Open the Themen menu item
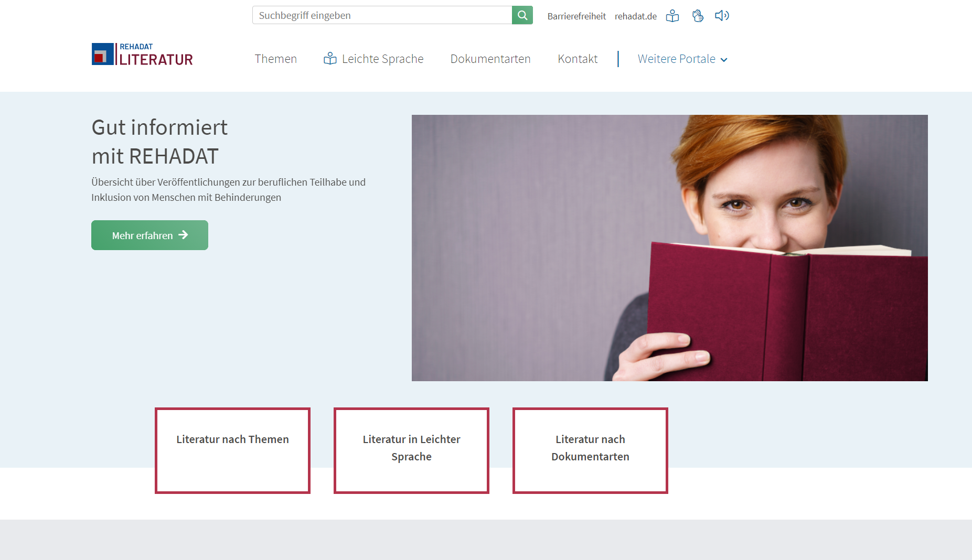 tap(276, 59)
